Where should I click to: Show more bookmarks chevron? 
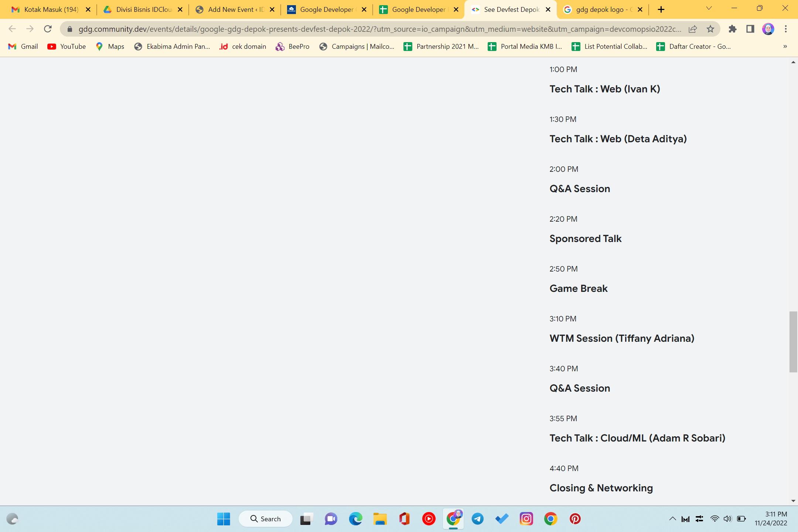[785, 47]
